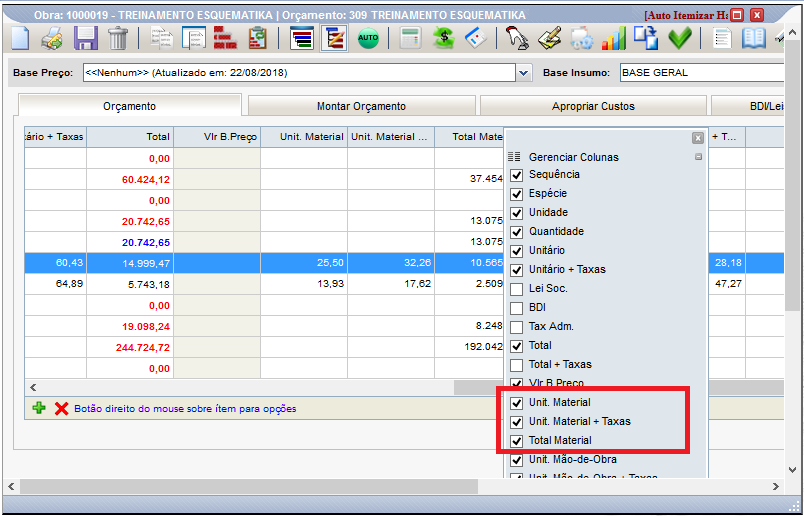Click the price tag icon
This screenshot has width=804, height=516.
click(476, 38)
